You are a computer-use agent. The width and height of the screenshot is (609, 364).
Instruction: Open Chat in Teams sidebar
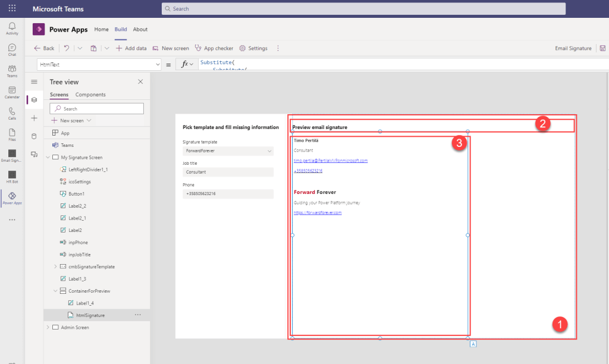pyautogui.click(x=12, y=49)
